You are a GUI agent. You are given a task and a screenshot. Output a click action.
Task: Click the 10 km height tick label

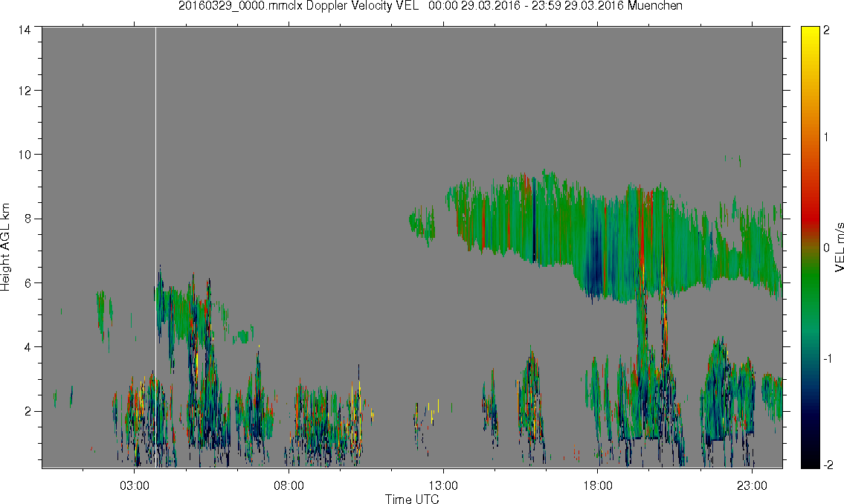[x=25, y=155]
